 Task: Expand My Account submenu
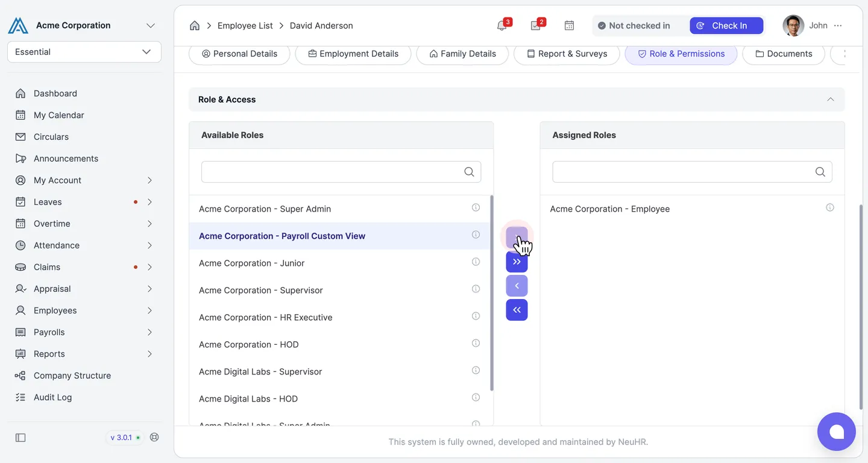click(x=149, y=180)
